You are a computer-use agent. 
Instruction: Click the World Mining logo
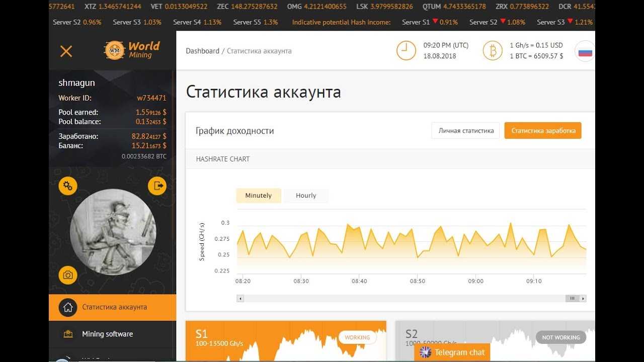132,50
